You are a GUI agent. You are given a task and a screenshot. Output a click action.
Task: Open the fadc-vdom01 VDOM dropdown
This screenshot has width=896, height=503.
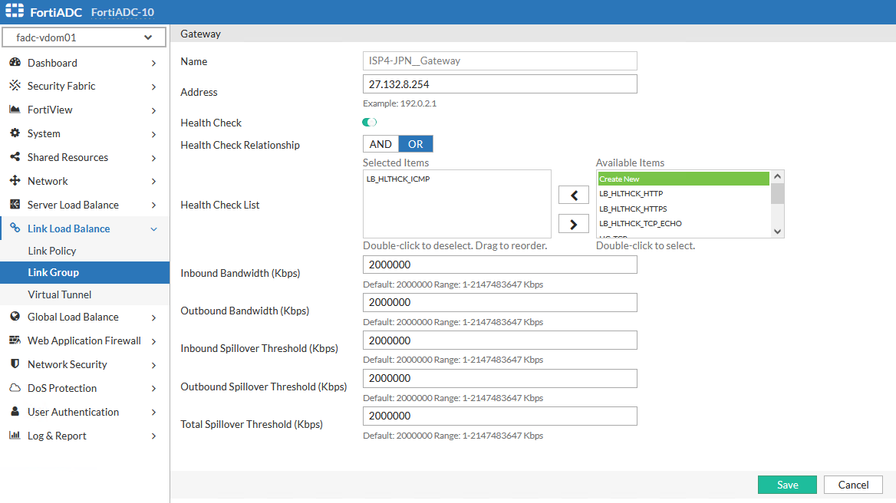84,37
